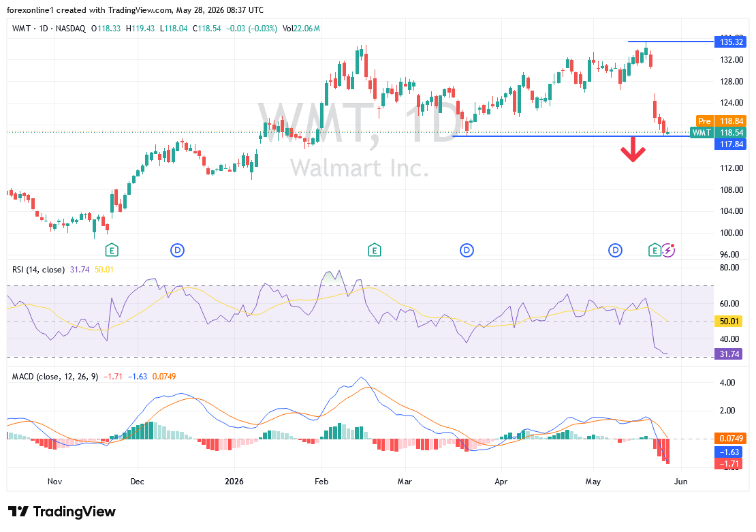The height and width of the screenshot is (532, 756).
Task: Click the Vol 22.06M volume readout
Action: 301,29
